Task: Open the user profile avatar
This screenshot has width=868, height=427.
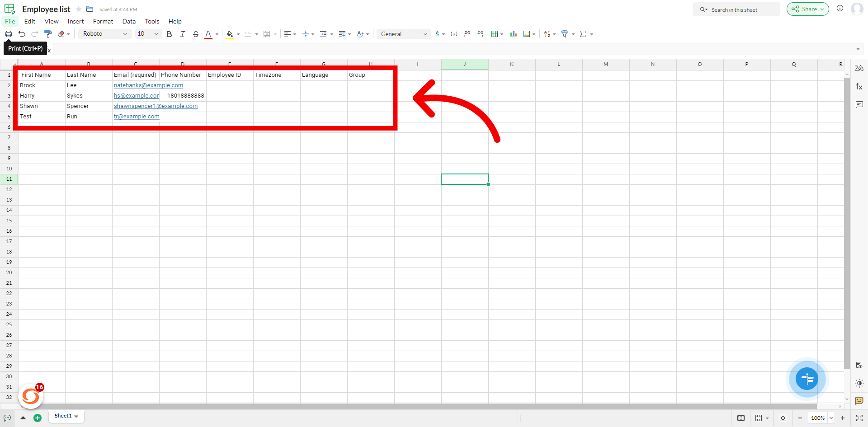Action: coord(857,9)
